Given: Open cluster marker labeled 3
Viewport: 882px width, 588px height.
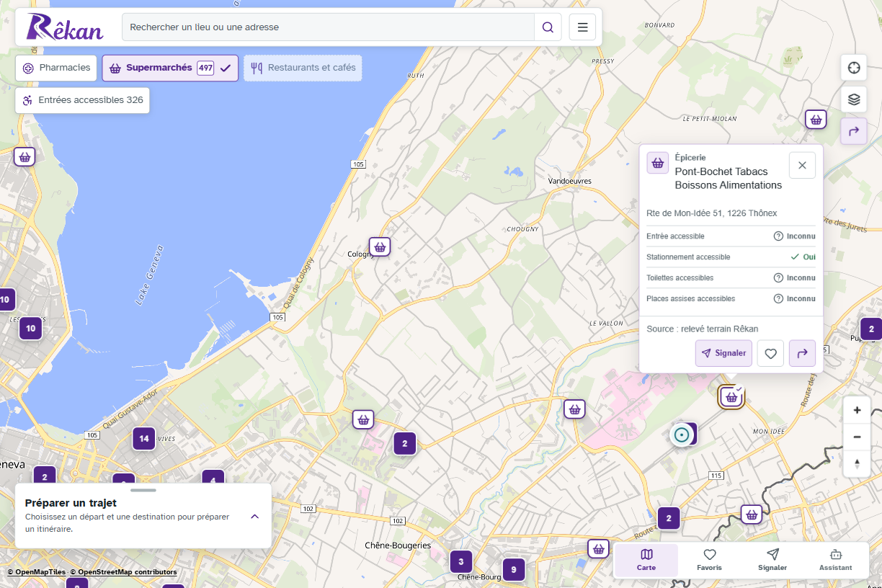Looking at the screenshot, I should [461, 561].
